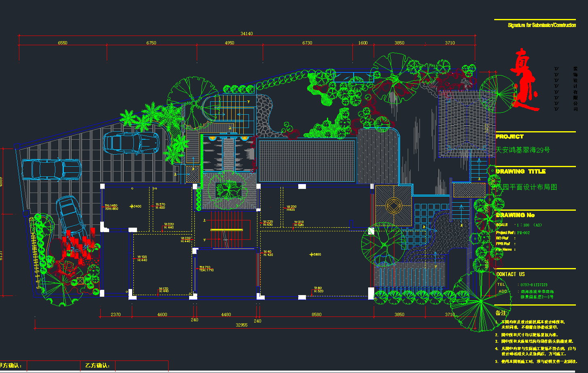This screenshot has height=373, width=588.
Task: Click the DRAWING TITLE heading
Action: [521, 172]
